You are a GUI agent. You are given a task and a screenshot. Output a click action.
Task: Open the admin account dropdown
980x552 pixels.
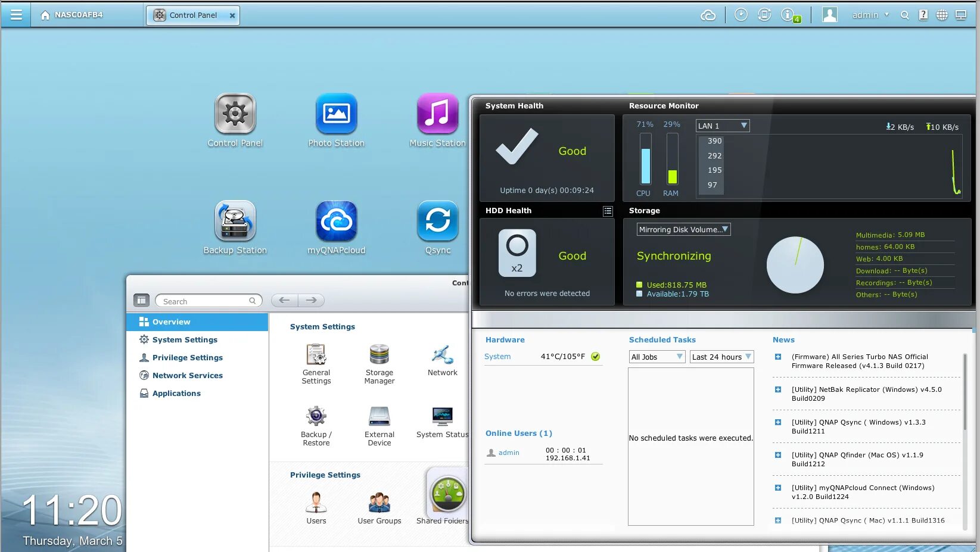(x=870, y=15)
